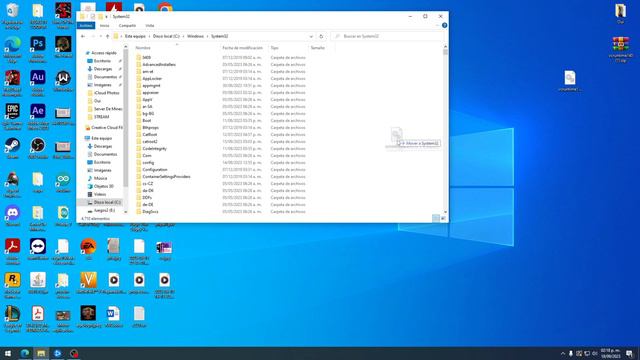Open the Arduino desktop shortcut

click(x=63, y=180)
